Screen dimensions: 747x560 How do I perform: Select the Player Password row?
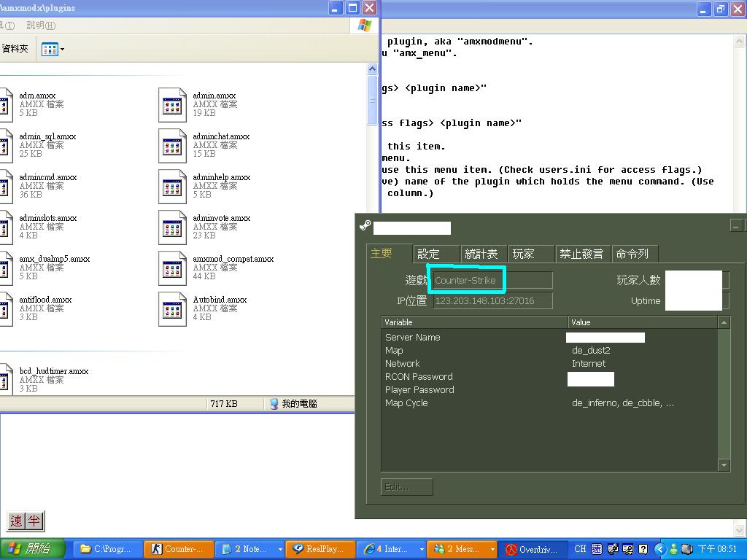click(549, 390)
